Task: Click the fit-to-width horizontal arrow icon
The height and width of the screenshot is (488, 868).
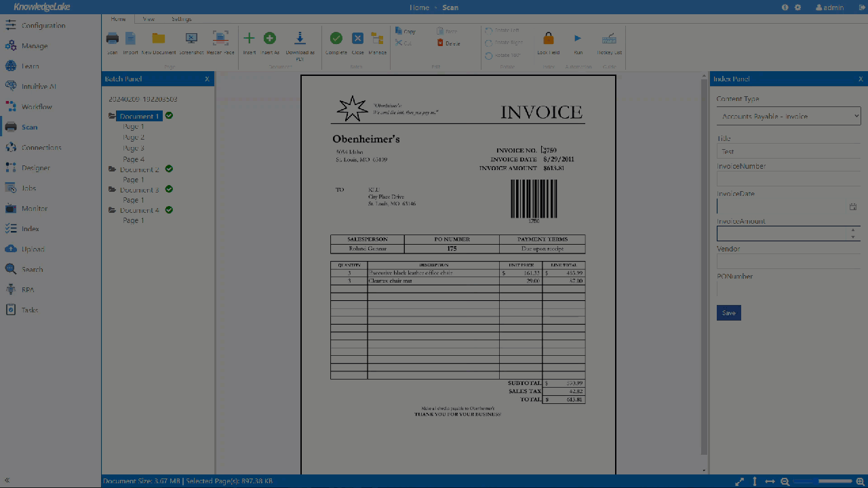Action: [x=770, y=481]
